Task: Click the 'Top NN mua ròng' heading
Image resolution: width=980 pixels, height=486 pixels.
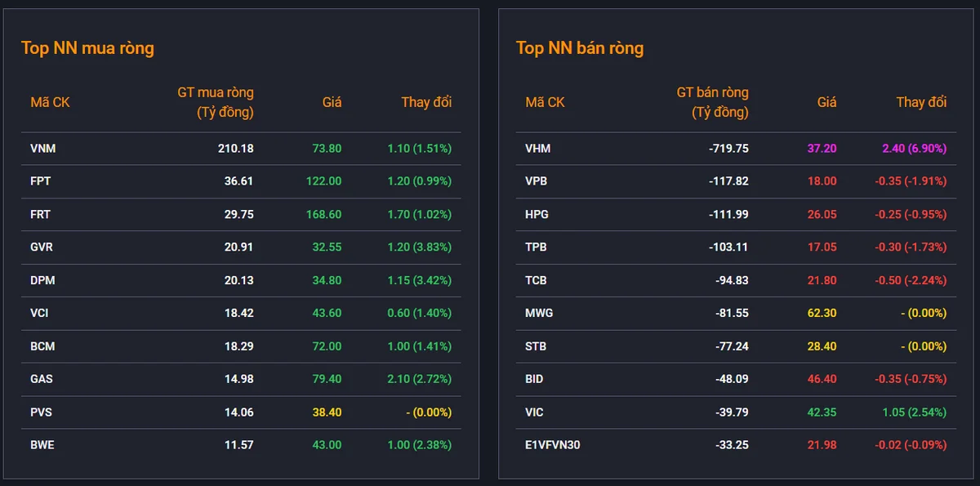Action: [87, 48]
